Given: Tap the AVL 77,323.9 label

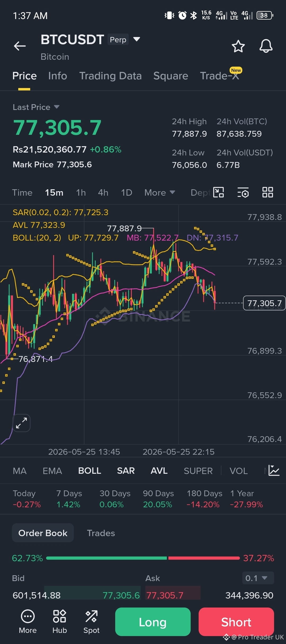Looking at the screenshot, I should (x=39, y=225).
